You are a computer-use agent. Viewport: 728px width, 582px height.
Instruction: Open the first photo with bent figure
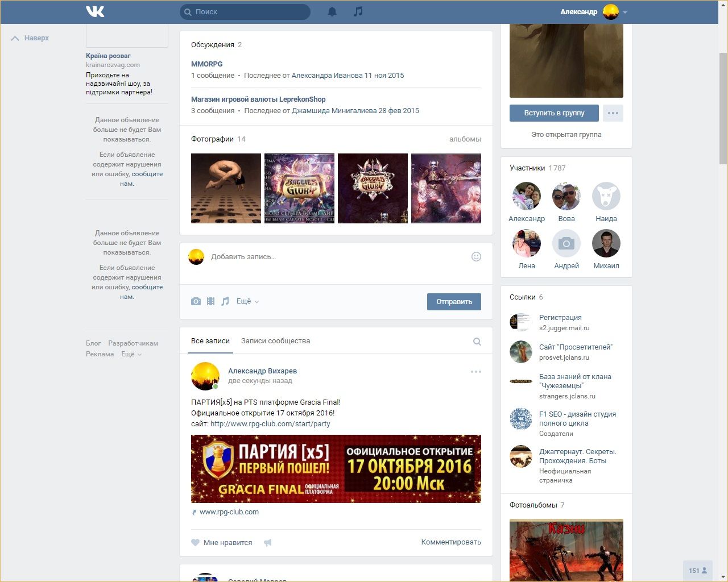pos(226,188)
